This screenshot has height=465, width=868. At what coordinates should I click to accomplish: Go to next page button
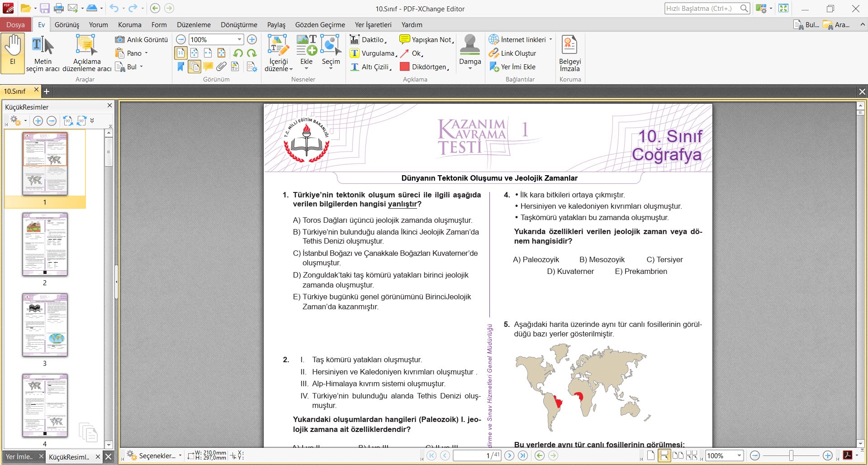click(509, 455)
